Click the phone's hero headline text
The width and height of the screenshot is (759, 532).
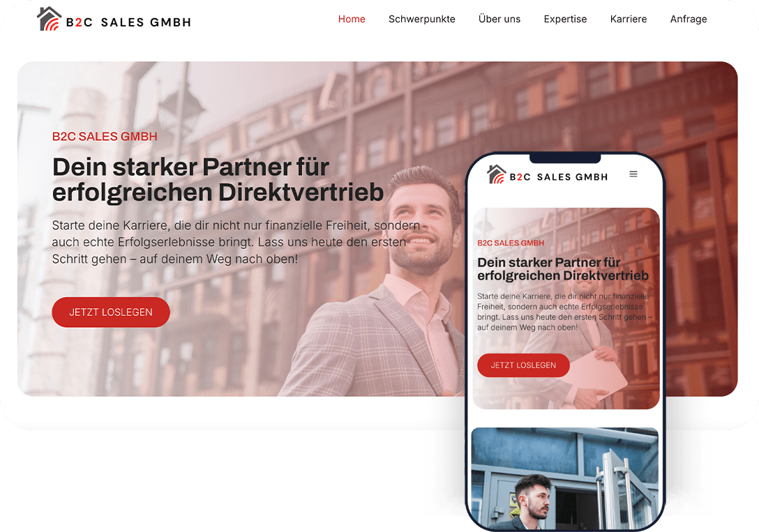click(x=563, y=269)
